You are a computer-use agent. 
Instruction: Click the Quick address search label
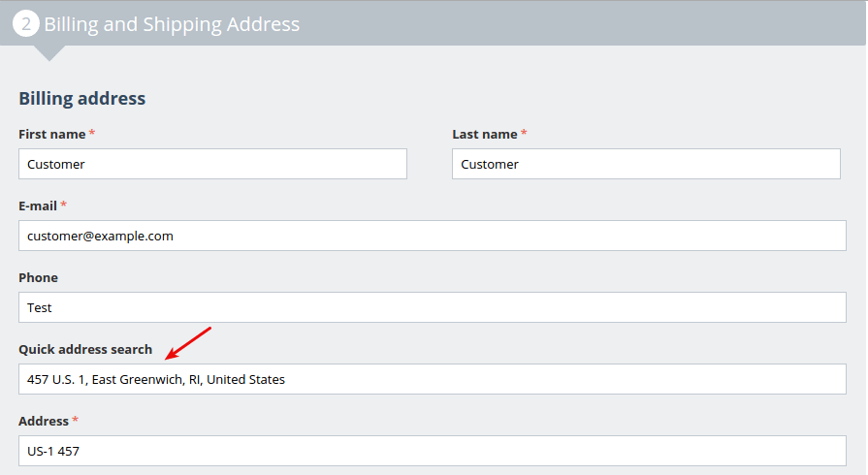[85, 349]
